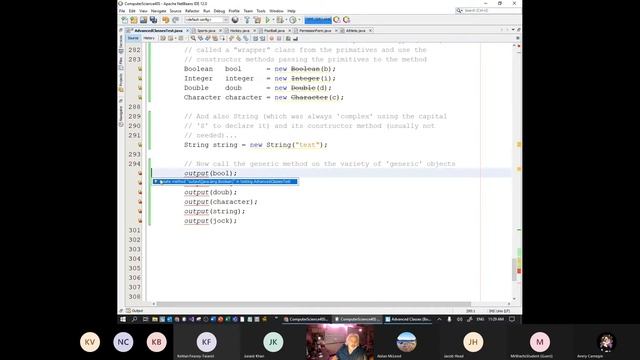
Task: Click error icon beside output(jock) line
Action: coord(140,221)
